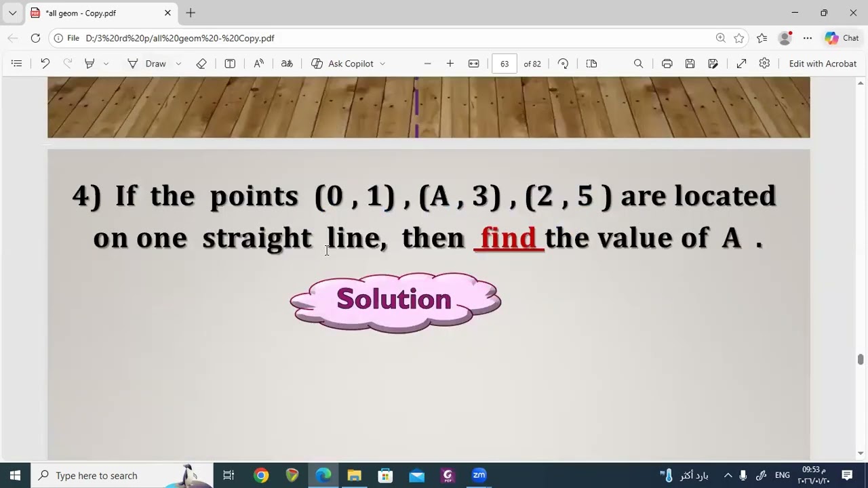Viewport: 868px width, 488px height.
Task: Print the PDF
Action: (x=667, y=64)
